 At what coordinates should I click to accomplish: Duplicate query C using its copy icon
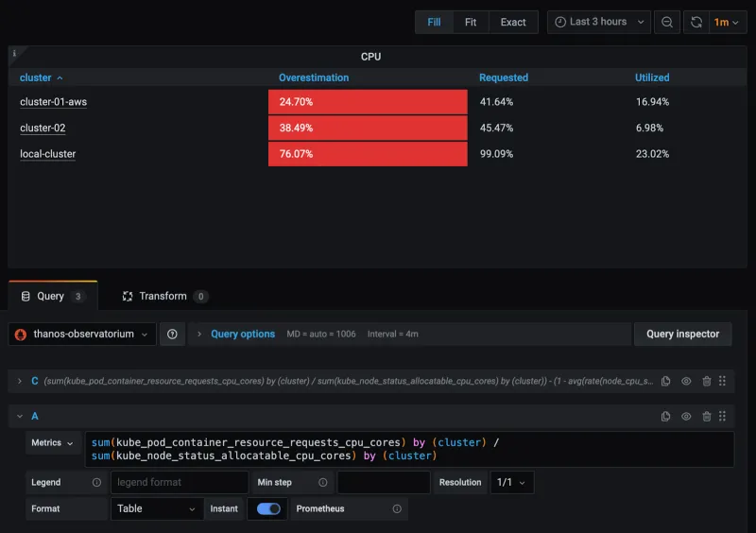(x=666, y=381)
